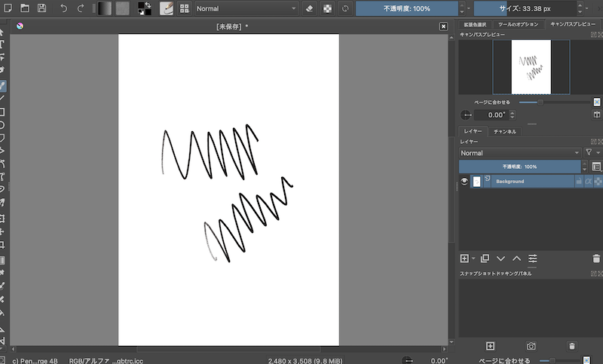Hide the Background layer using eye icon
Image resolution: width=603 pixels, height=364 pixels.
(464, 182)
